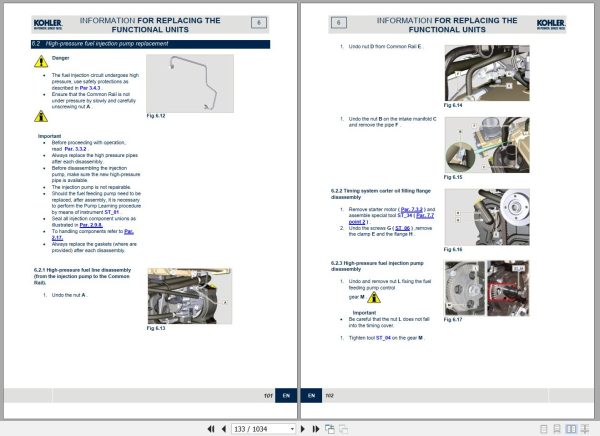Follow the Par. 2.17 link
This screenshot has width=600, height=436.
pos(93,235)
